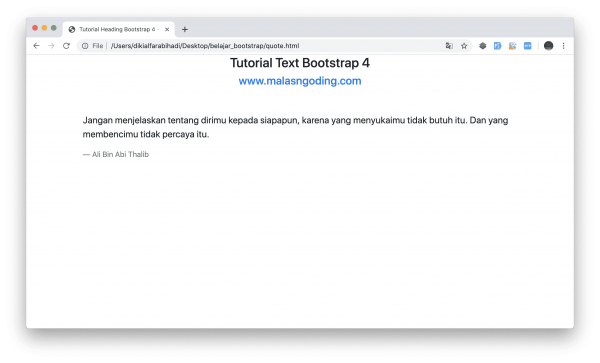Bookmark this page with the star
The image size is (600, 363).
(x=464, y=46)
